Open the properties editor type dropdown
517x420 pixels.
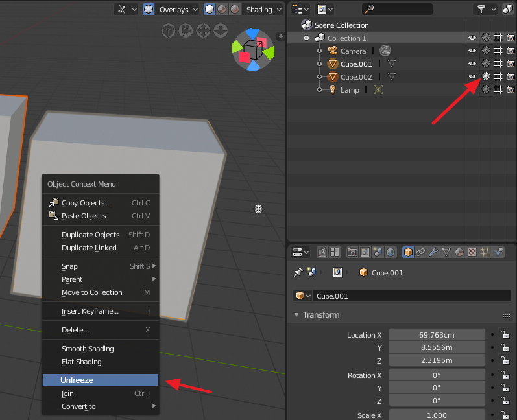(x=300, y=252)
